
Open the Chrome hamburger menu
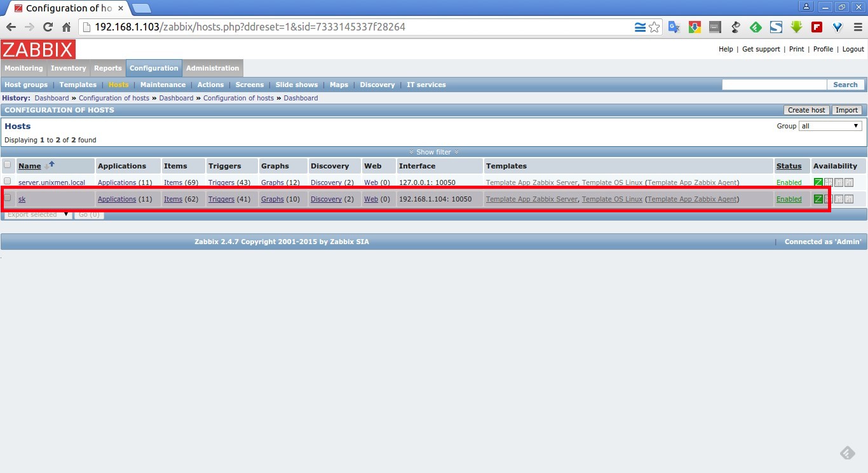pyautogui.click(x=857, y=27)
